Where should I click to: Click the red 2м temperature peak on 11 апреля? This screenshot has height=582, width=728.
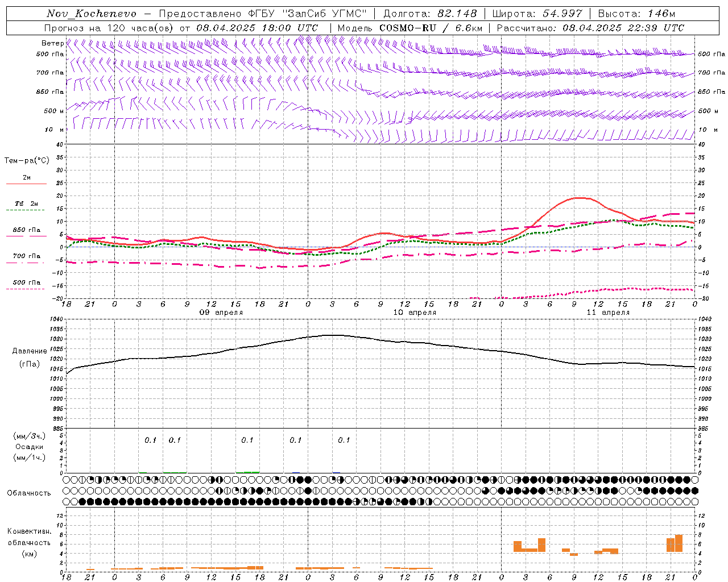coord(579,198)
